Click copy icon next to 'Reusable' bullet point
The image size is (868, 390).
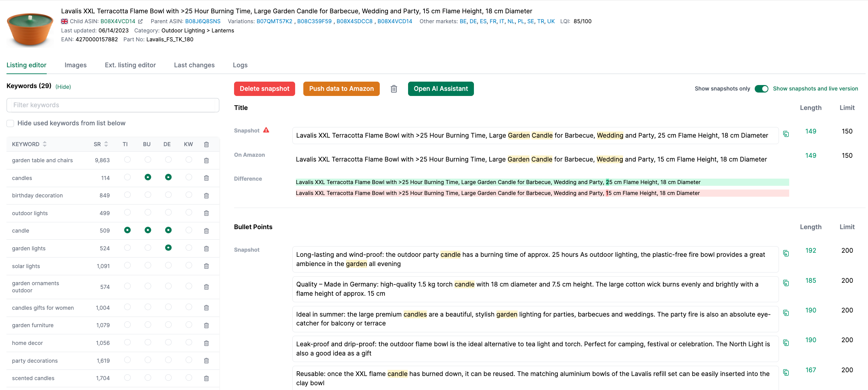(786, 372)
